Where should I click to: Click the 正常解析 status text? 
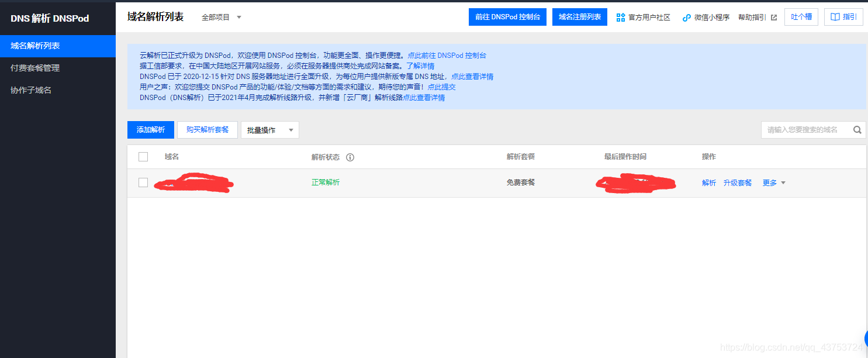[x=326, y=183]
